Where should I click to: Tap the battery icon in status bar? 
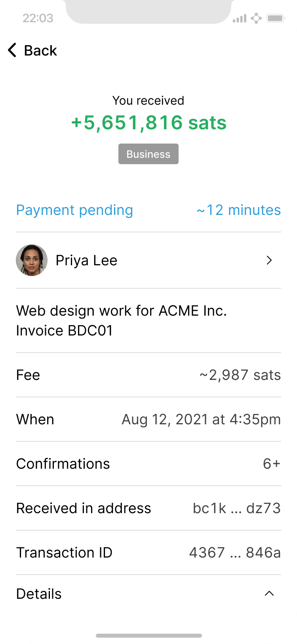click(276, 18)
